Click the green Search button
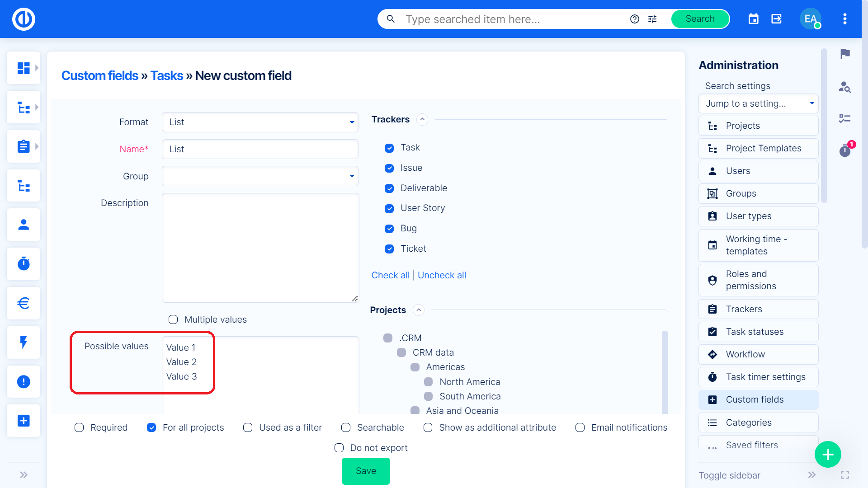Image resolution: width=868 pixels, height=488 pixels. 700,19
